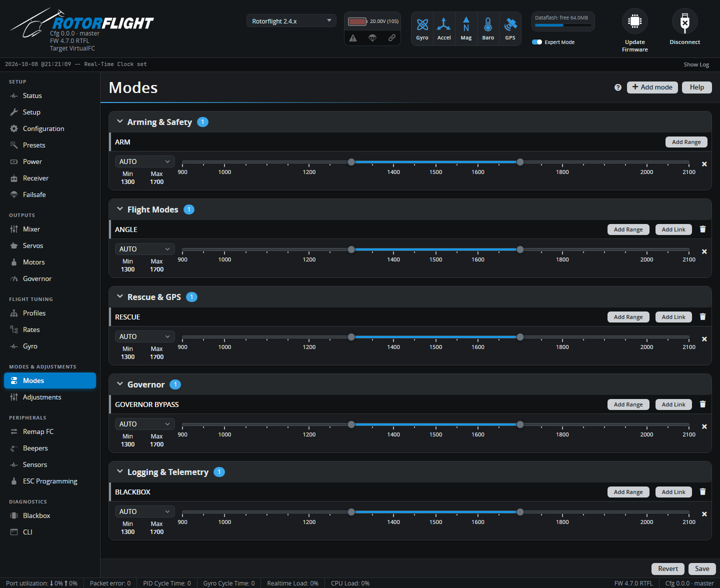This screenshot has height=588, width=720.
Task: Collapse the Governor section chevron
Action: point(120,384)
